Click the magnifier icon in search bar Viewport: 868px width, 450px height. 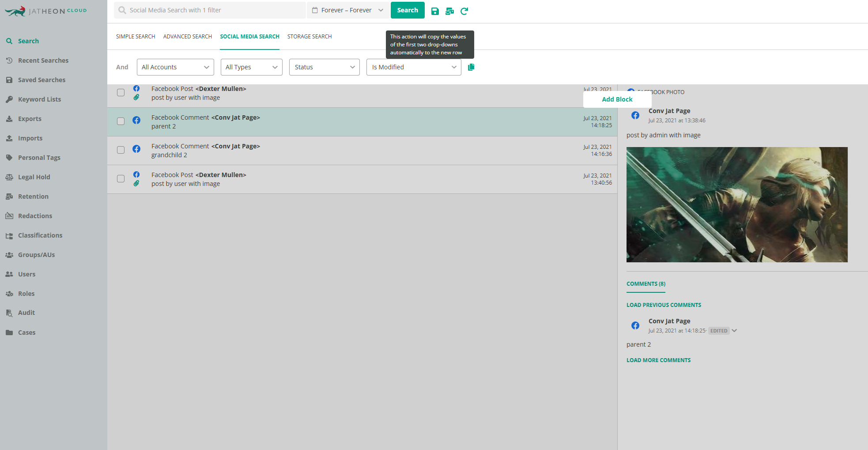(122, 10)
